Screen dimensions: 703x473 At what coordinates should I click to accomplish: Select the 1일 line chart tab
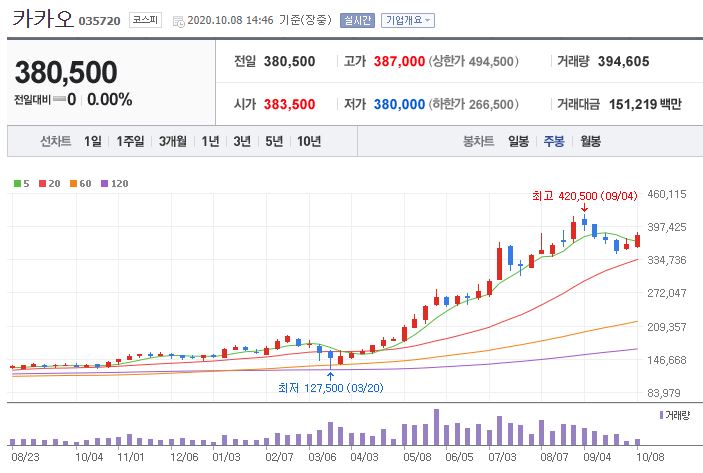[x=93, y=141]
